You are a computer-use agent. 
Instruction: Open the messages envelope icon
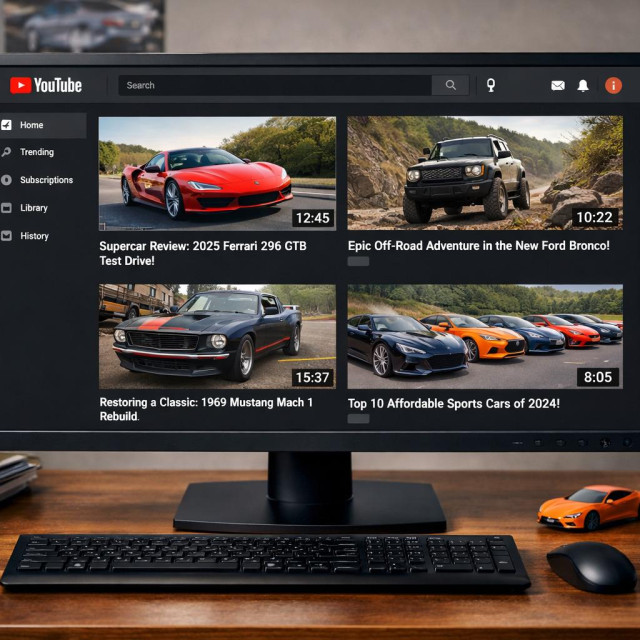(x=558, y=85)
